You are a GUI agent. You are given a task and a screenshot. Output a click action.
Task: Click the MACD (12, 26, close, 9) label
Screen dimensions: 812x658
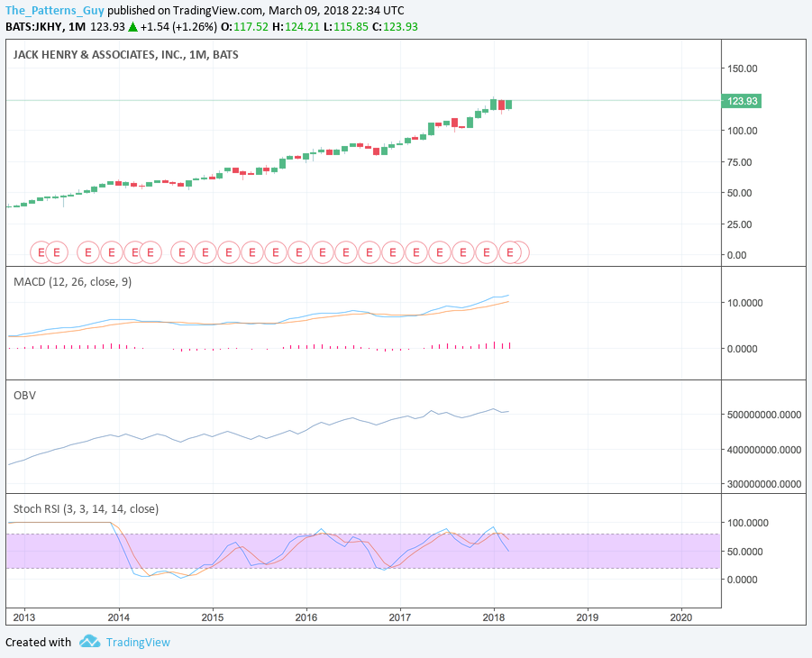tap(72, 282)
